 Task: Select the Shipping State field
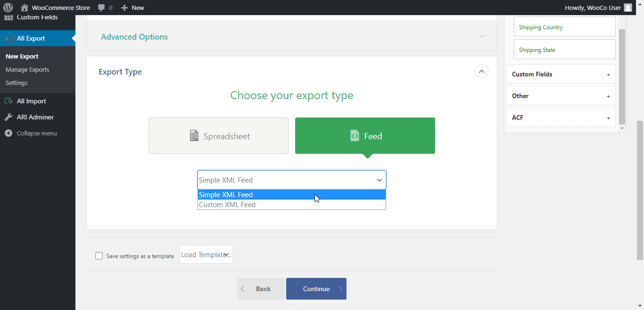tap(564, 50)
